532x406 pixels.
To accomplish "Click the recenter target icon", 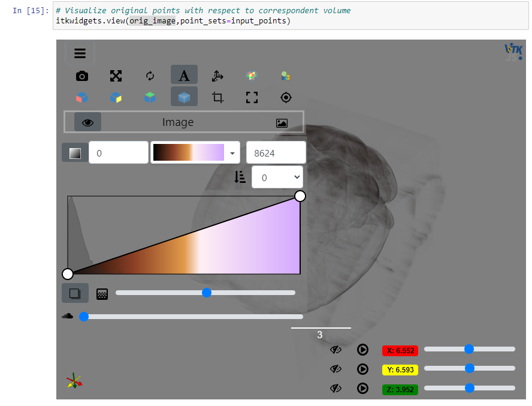I will 286,97.
